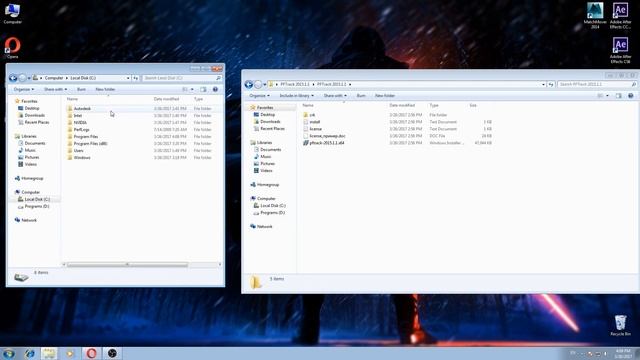The width and height of the screenshot is (640, 360).
Task: Open Internet Explorer from taskbar
Action: click(x=29, y=353)
